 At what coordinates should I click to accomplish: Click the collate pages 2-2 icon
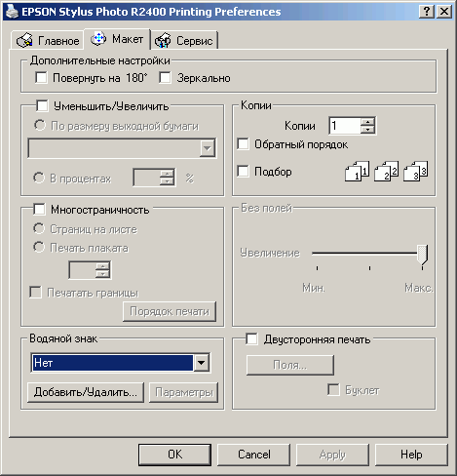(386, 171)
